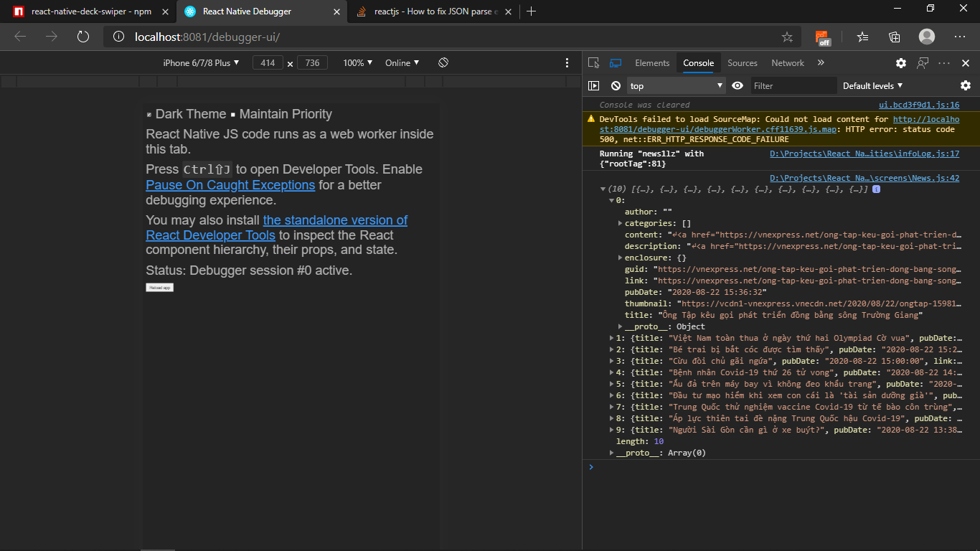Clear the console with the ban icon
Image resolution: width=980 pixels, height=551 pixels.
click(x=616, y=85)
